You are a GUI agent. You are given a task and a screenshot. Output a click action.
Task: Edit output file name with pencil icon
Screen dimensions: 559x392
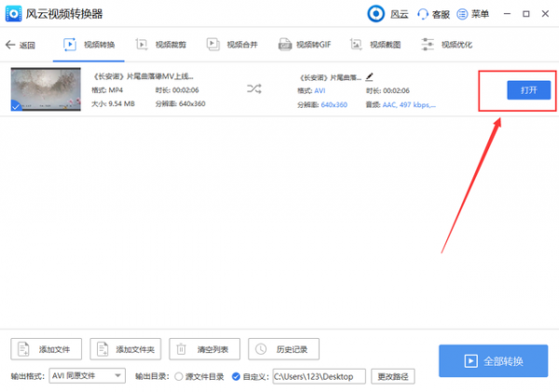pyautogui.click(x=369, y=76)
